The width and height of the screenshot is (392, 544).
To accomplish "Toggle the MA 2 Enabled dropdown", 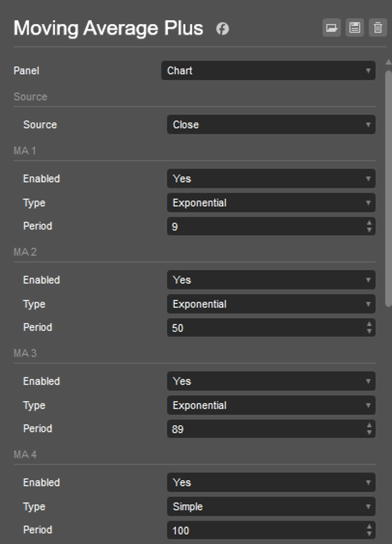I will pyautogui.click(x=271, y=280).
